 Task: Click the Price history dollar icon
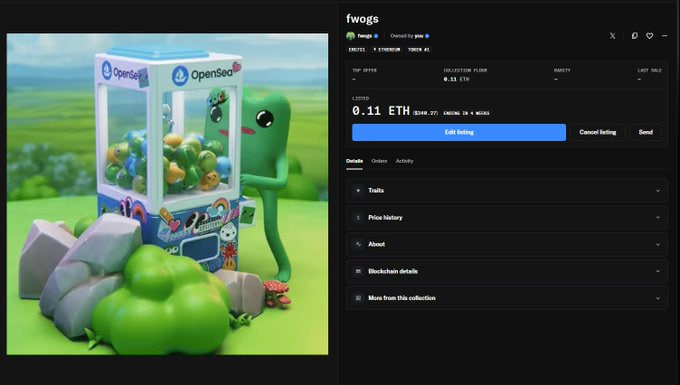pyautogui.click(x=358, y=218)
